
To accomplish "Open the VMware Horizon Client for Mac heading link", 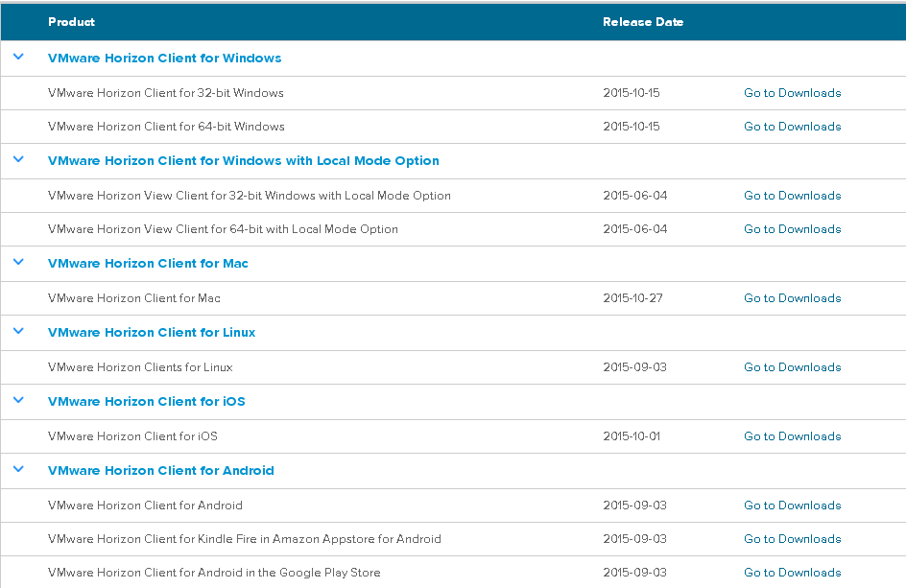I will [x=148, y=264].
